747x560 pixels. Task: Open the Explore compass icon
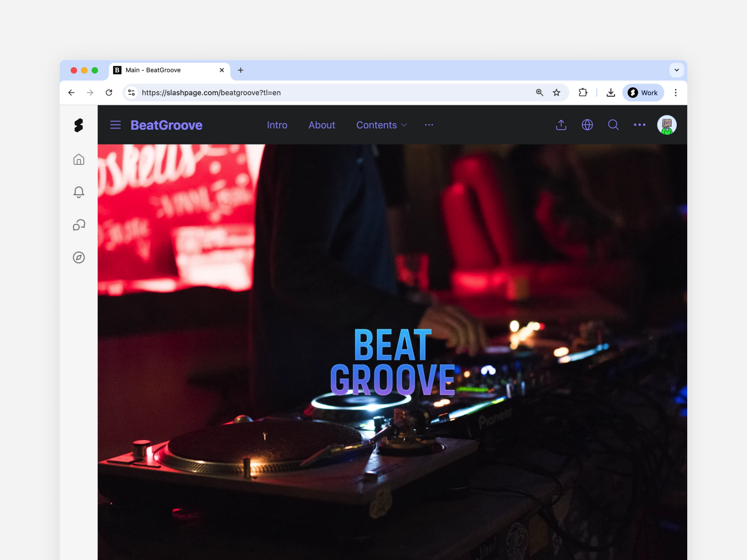pyautogui.click(x=78, y=257)
